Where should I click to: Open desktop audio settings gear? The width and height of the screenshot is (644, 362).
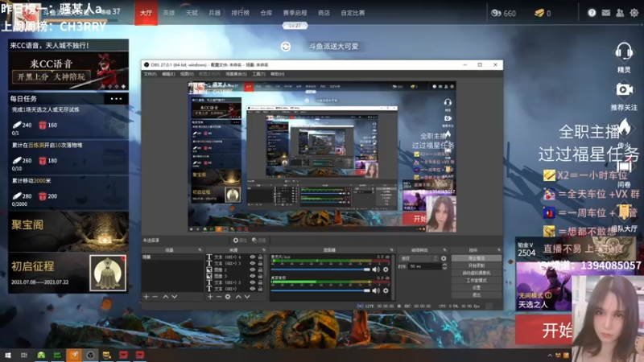coord(386,290)
